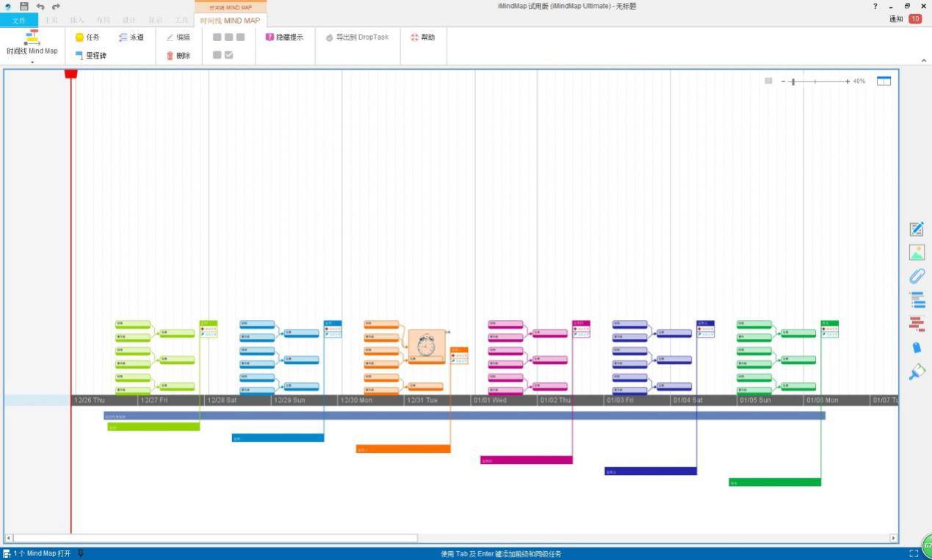
Task: Select the 设计 (Design) ribbon tab
Action: point(129,21)
